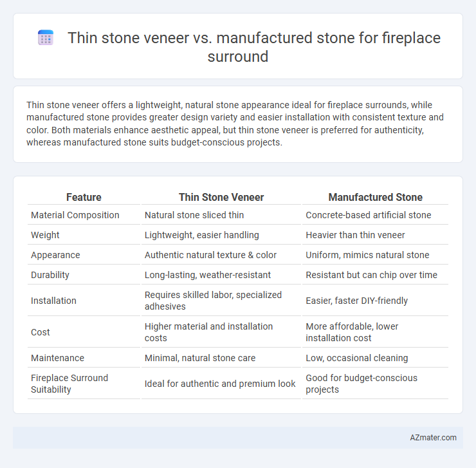This screenshot has height=468, width=476.
Task: Select the Thin Stone Veneer column header
Action: (x=221, y=197)
